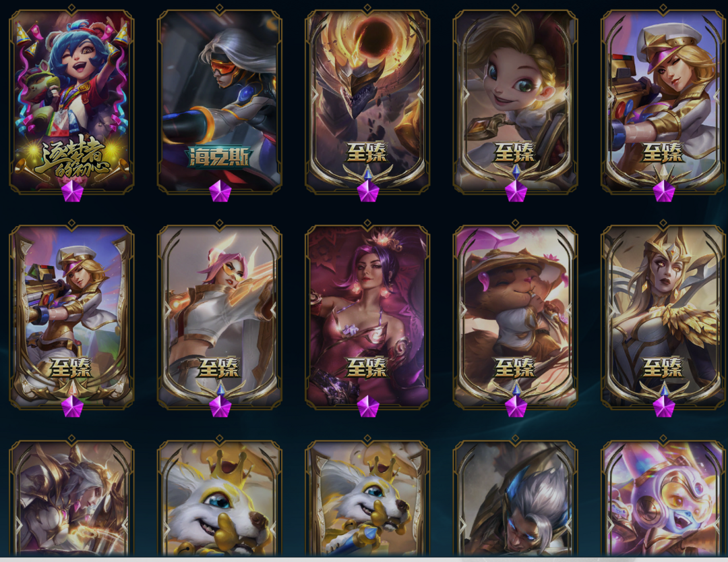
Task: Click purple gem below the 逐梦者的初心 Annie card
Action: [72, 192]
